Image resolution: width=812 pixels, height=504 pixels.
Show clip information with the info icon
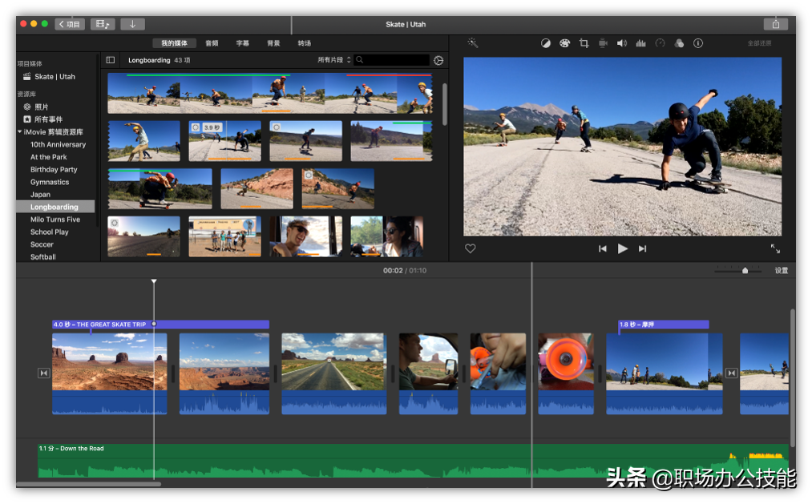[698, 43]
